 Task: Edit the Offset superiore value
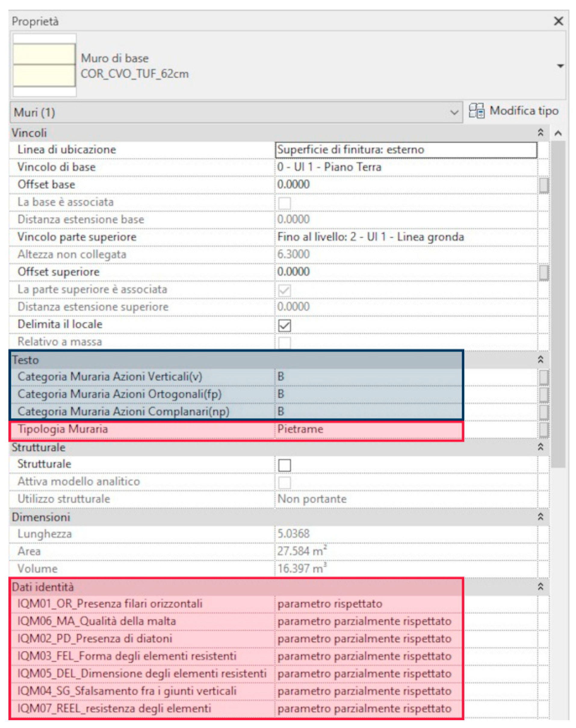coord(406,272)
